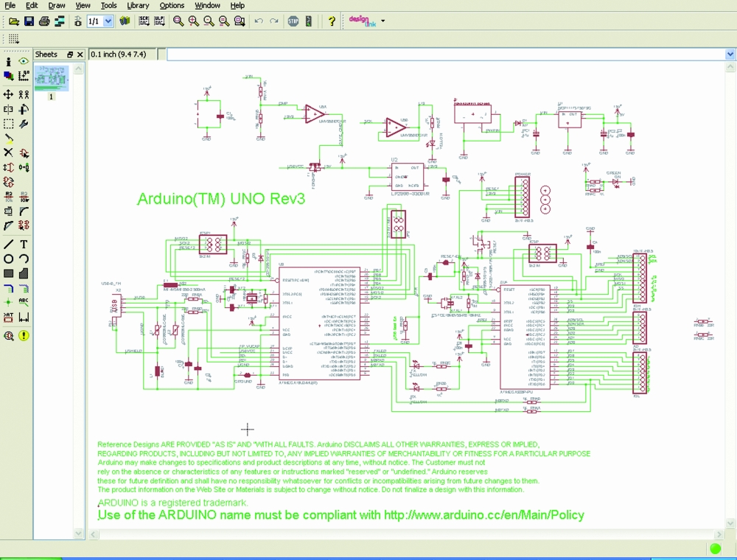Viewport: 737px width, 560px height.
Task: Select the Circle drawing tool
Action: coord(8,259)
